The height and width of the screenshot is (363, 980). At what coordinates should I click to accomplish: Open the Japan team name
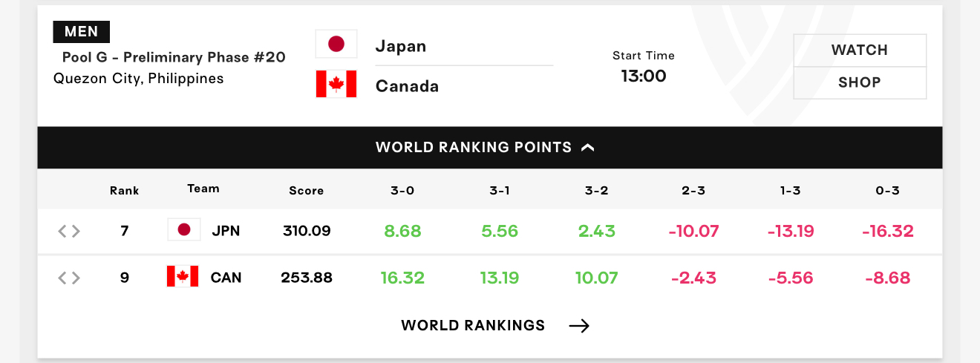pos(401,46)
